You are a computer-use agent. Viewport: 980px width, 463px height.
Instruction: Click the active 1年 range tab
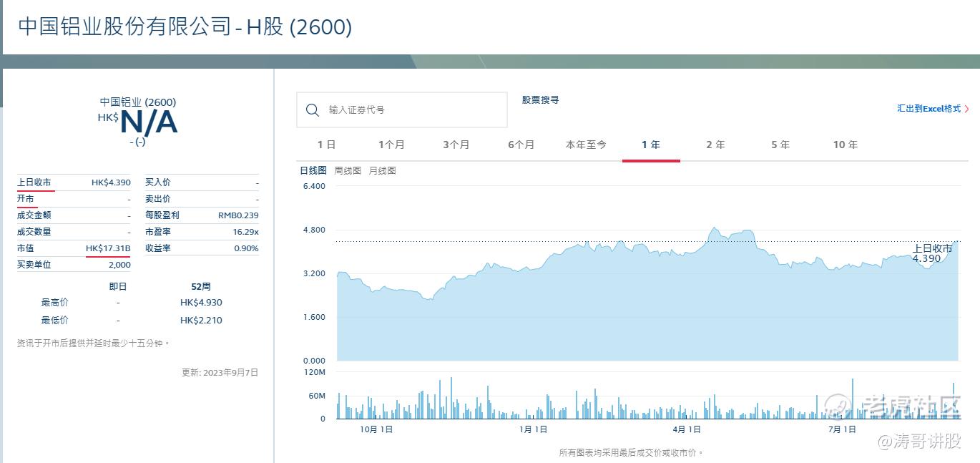tap(651, 145)
